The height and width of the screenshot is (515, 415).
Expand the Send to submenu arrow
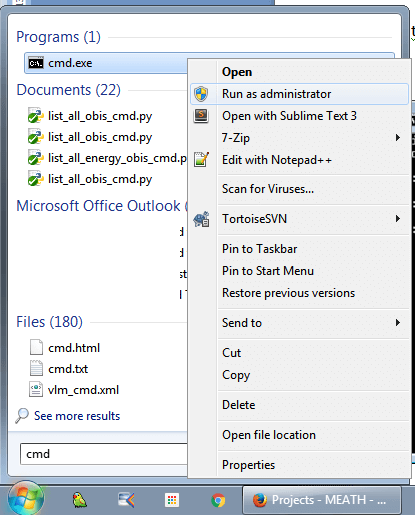(398, 322)
